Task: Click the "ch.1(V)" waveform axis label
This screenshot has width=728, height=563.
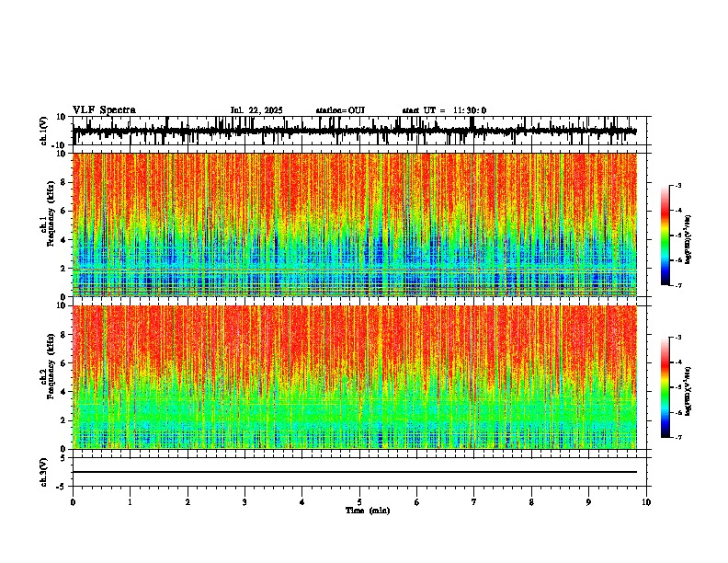Action: point(44,131)
